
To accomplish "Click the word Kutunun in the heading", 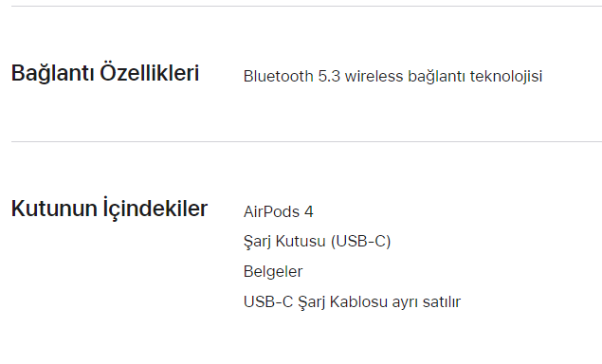I will 54,209.
